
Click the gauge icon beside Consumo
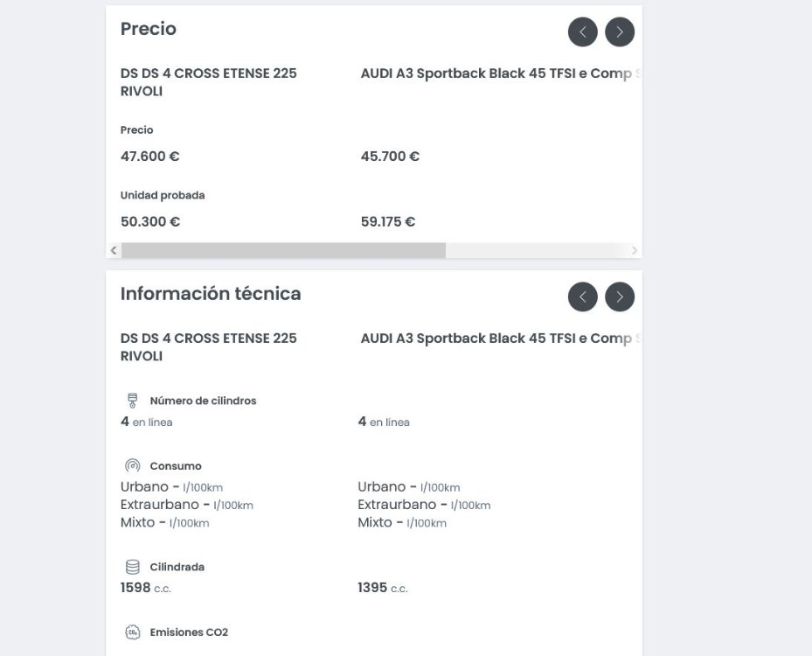(133, 466)
